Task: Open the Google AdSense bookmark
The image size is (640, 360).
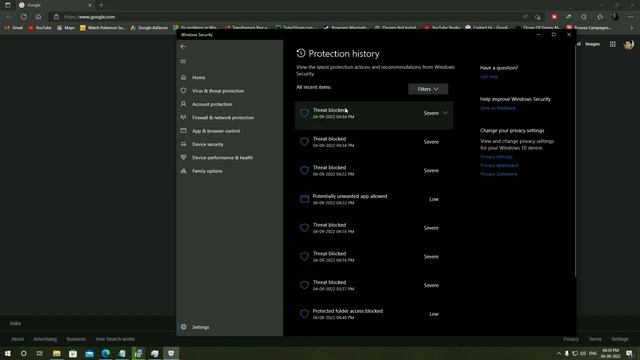Action: click(x=149, y=28)
